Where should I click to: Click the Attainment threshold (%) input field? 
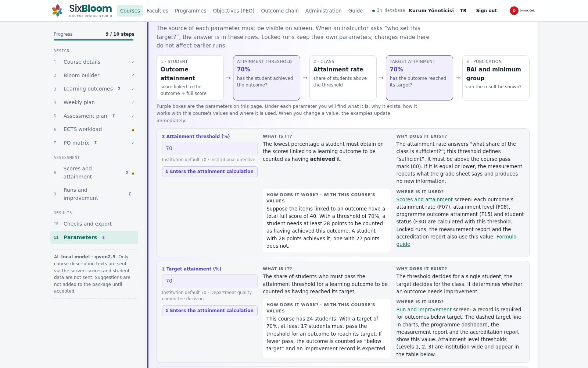[209, 148]
